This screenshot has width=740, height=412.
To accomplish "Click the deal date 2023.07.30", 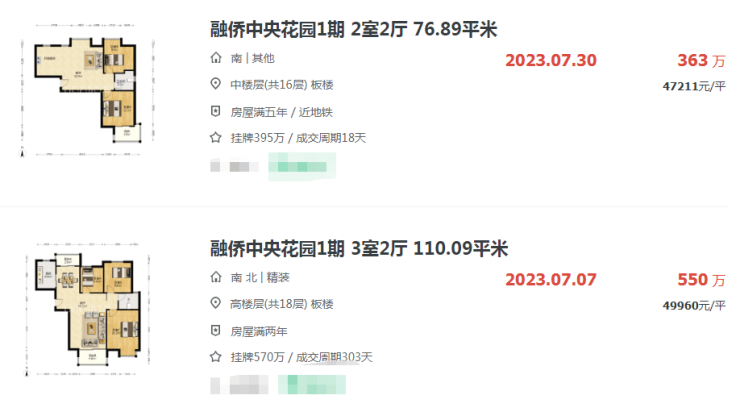I will coord(552,59).
